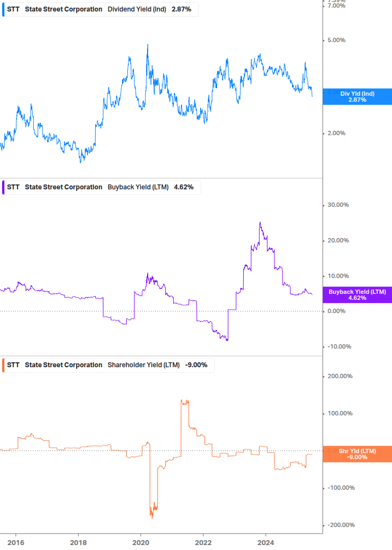The width and height of the screenshot is (392, 550).
Task: Click the 7.00% tick on dividend yield axis
Action: click(336, 6)
